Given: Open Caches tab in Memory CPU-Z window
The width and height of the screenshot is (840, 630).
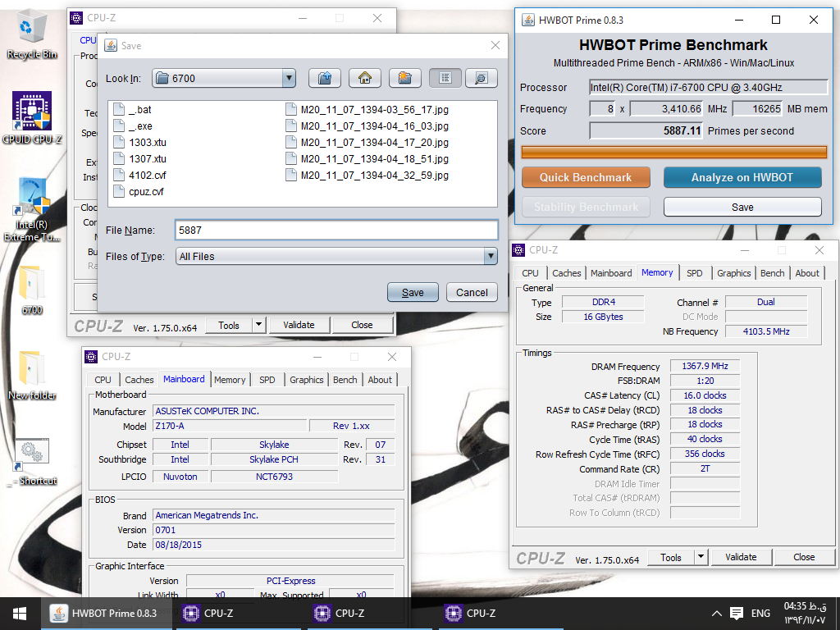Looking at the screenshot, I should pyautogui.click(x=566, y=273).
